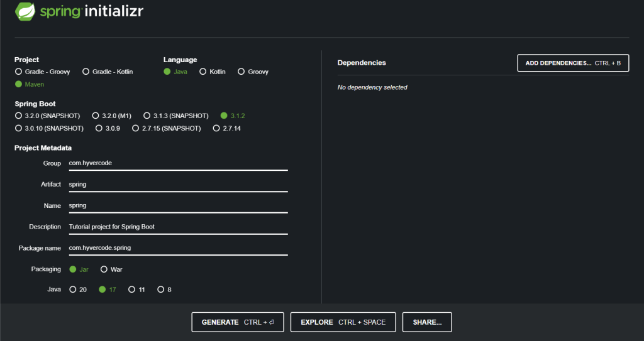Edit the Package name field
This screenshot has height=341, width=644.
178,248
